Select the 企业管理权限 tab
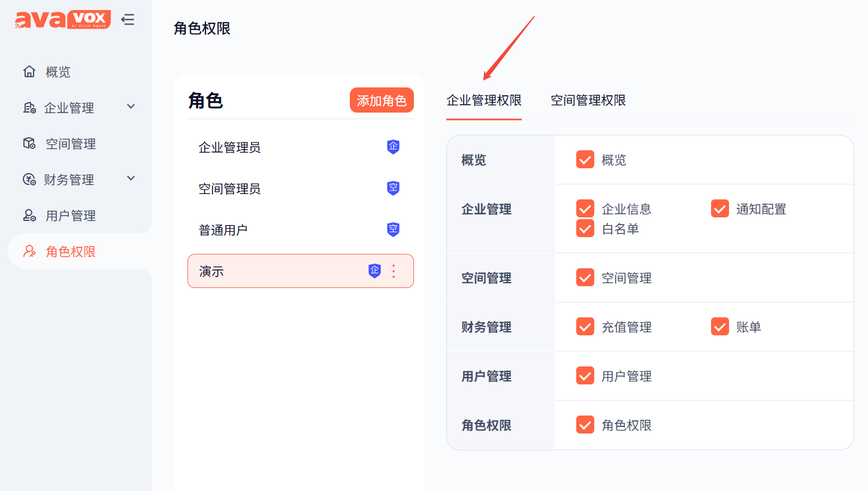Screen dimensions: 868x491 tap(484, 101)
